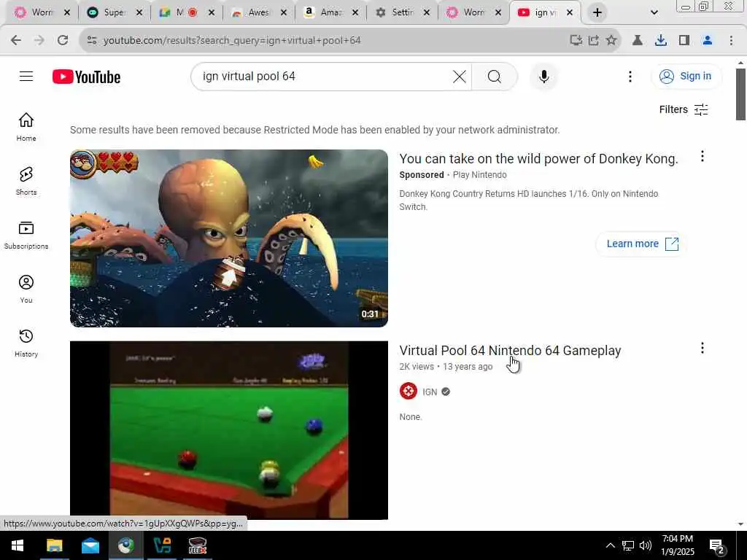
Task: Open taskbar clock showing 7:04 PM
Action: tap(678, 545)
